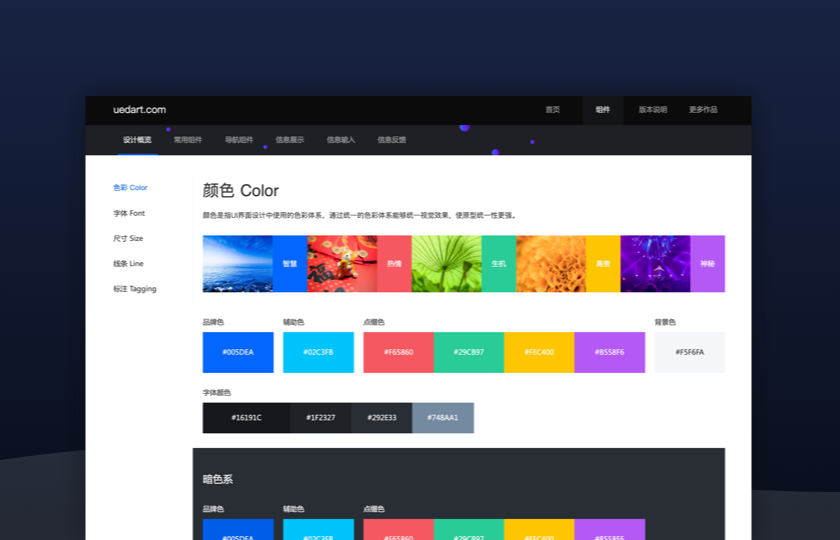Switch to the 信息反馈 tab
The height and width of the screenshot is (540, 840).
pos(392,140)
